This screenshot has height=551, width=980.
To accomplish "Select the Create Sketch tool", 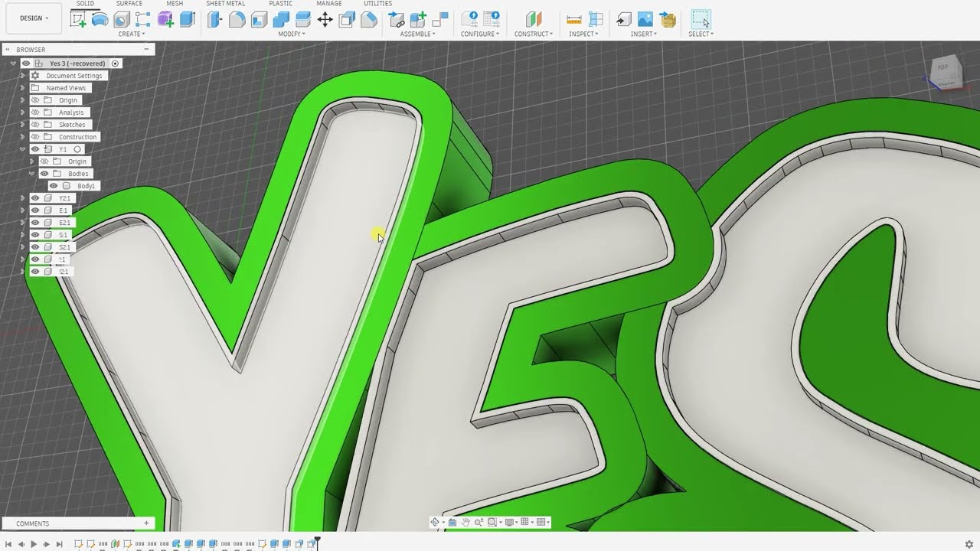I will 78,19.
